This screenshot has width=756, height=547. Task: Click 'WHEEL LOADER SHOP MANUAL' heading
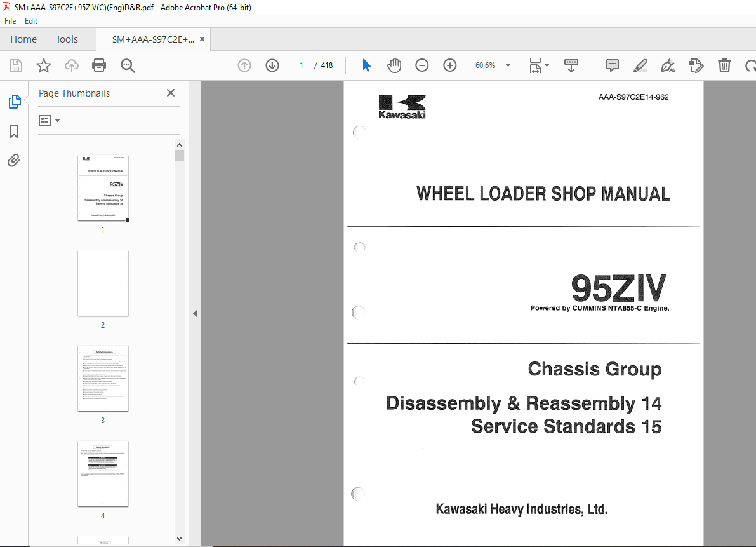pyautogui.click(x=543, y=194)
